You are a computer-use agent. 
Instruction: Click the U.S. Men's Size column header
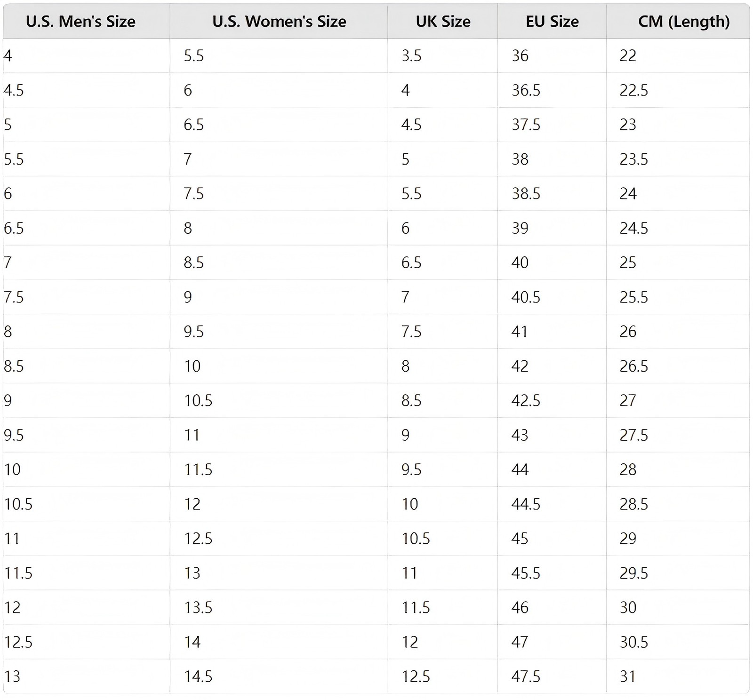tap(86, 21)
